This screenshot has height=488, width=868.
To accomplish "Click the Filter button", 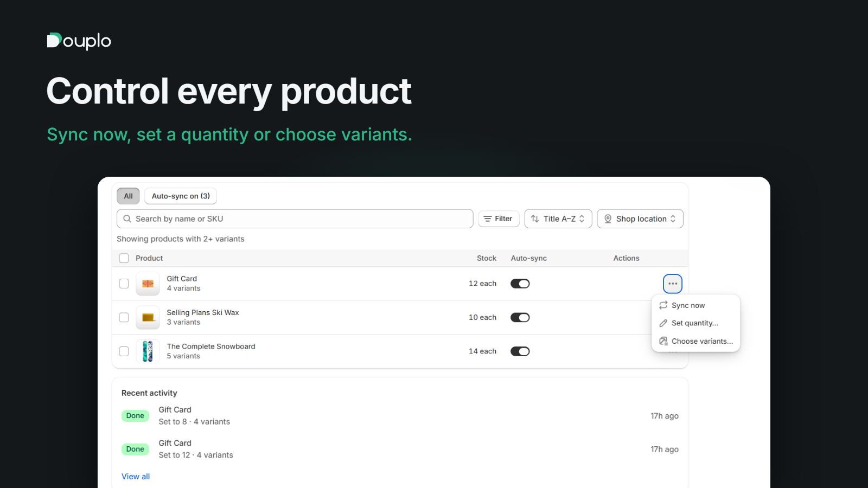I will (x=499, y=219).
